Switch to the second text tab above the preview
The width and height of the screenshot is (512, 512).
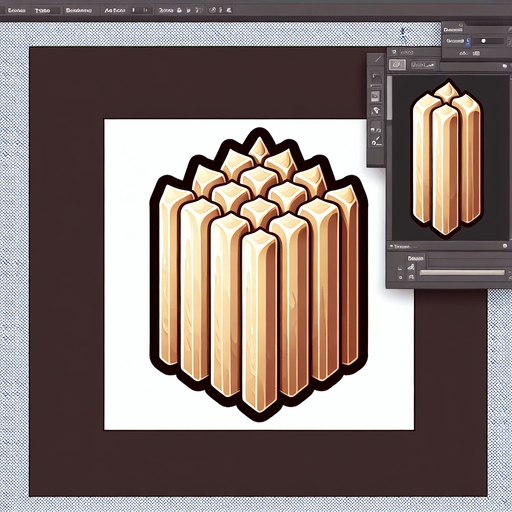click(x=423, y=65)
